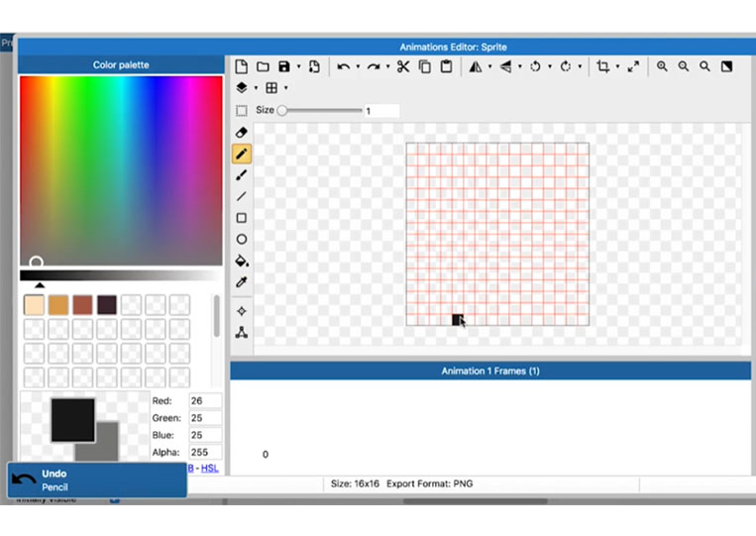Screen dimensions: 756x536
Task: Click the brush Size slider handle
Action: [282, 110]
